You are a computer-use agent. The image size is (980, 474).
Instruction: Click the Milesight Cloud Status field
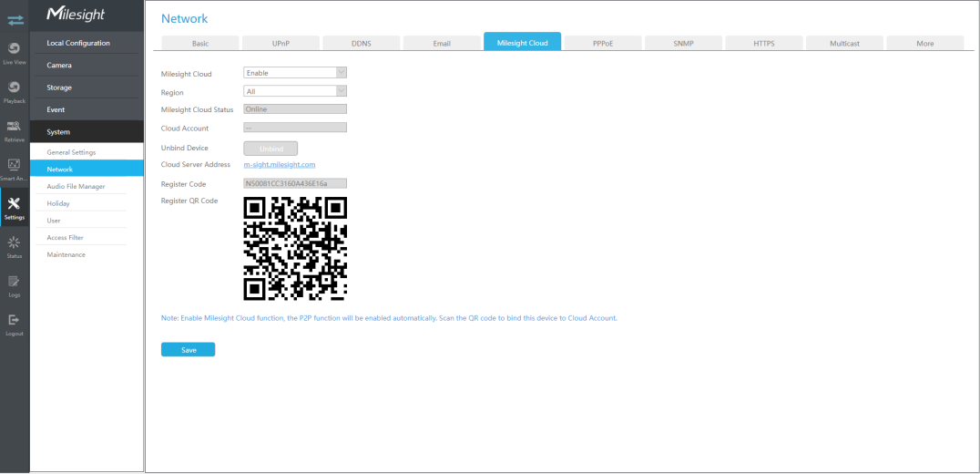pyautogui.click(x=295, y=109)
